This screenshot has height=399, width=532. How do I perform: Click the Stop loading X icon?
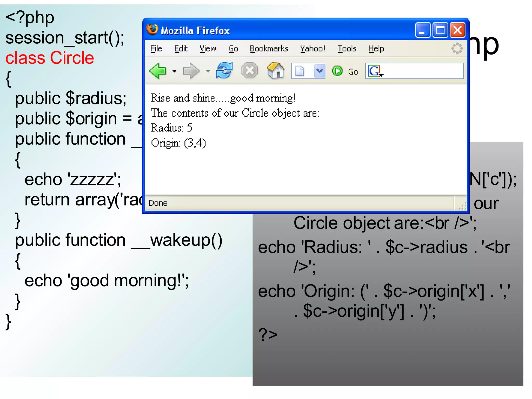tap(250, 70)
